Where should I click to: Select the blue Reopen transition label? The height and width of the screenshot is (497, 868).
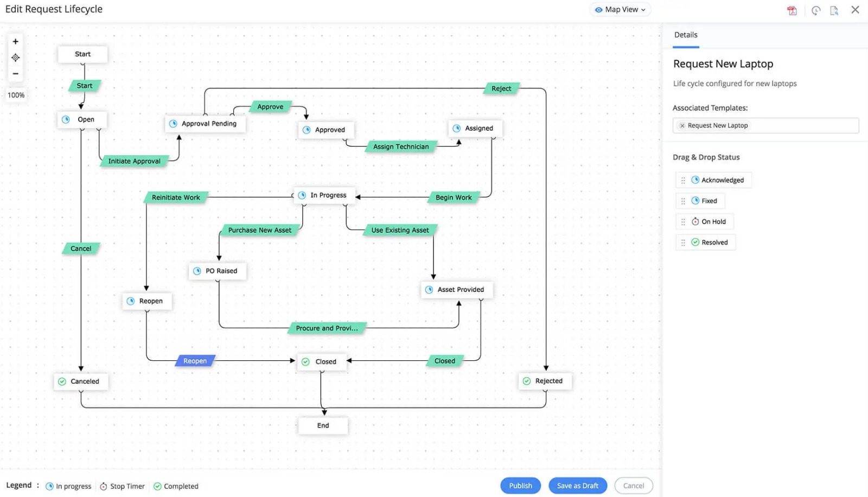195,361
